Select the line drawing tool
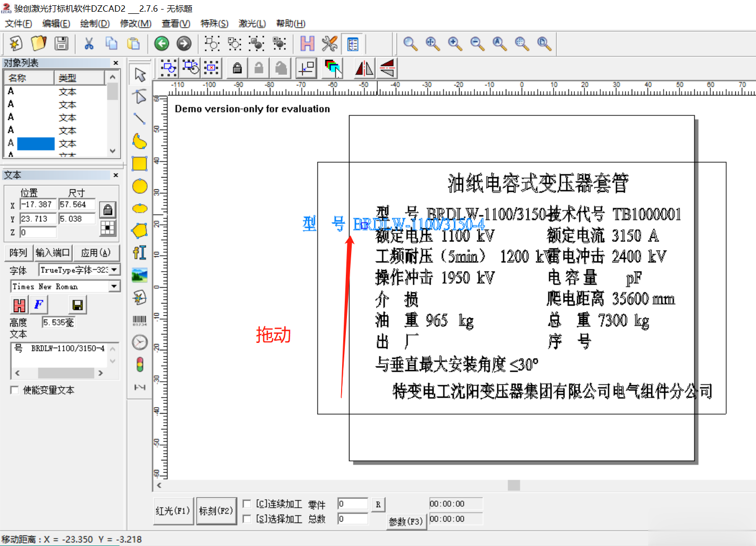The height and width of the screenshot is (546, 756). (140, 119)
